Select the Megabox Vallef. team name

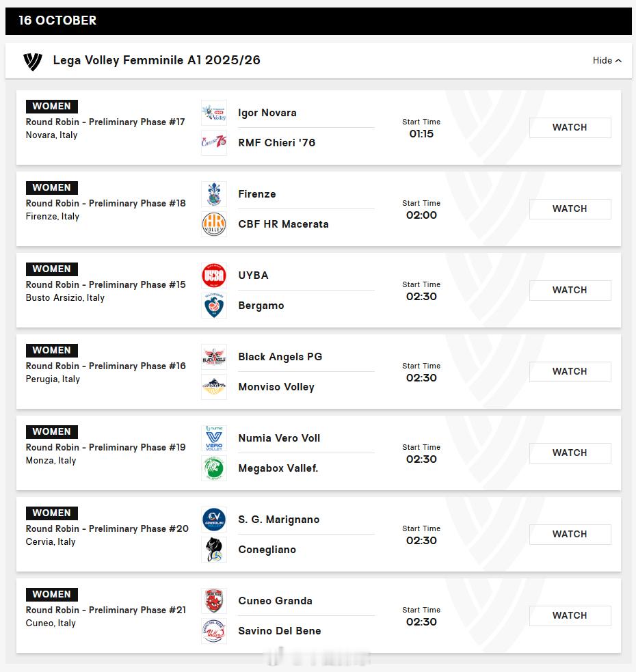(x=278, y=468)
